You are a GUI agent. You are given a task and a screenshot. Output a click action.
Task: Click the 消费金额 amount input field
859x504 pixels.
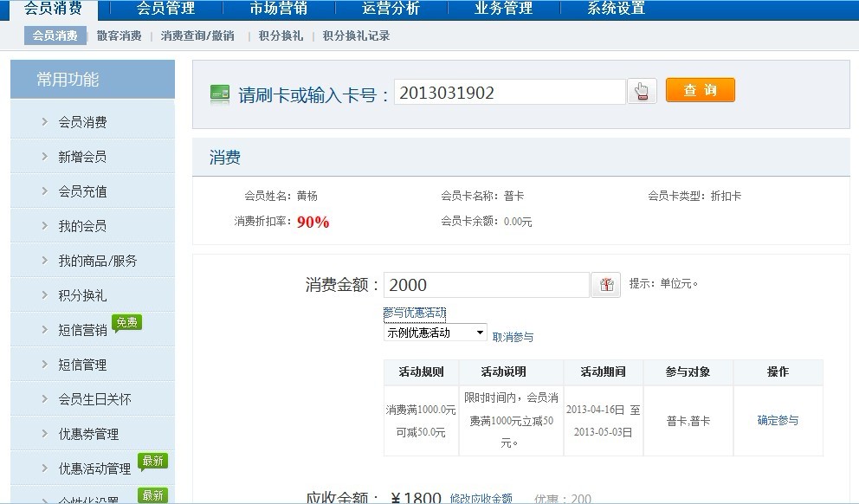click(x=486, y=285)
